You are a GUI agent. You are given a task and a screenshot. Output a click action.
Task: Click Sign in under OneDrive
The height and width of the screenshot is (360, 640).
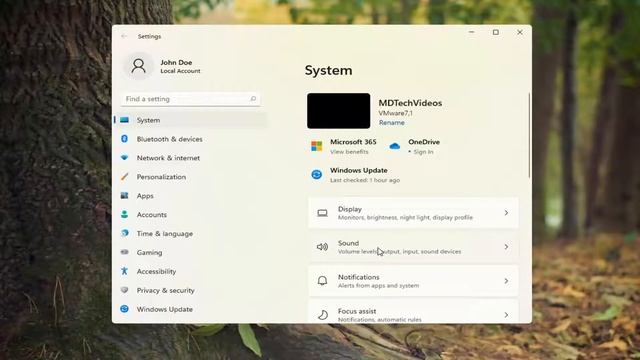coord(423,151)
